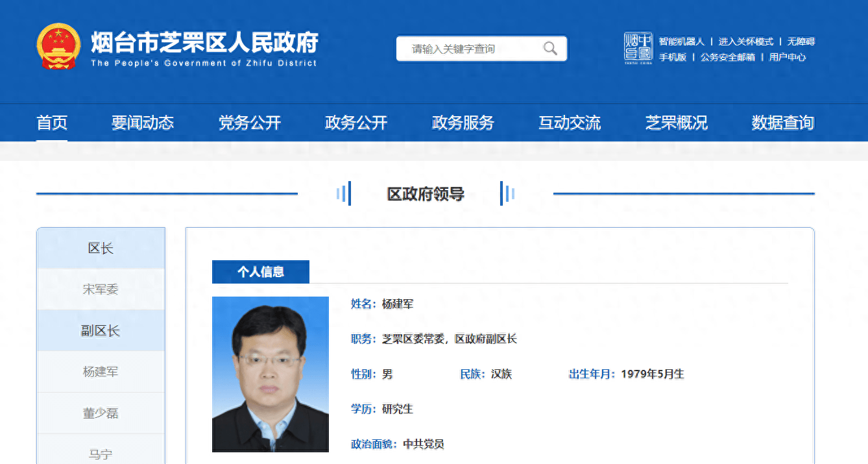Click the site title 烟台市芝罘区人民政府
The width and height of the screenshot is (868, 464).
(204, 42)
